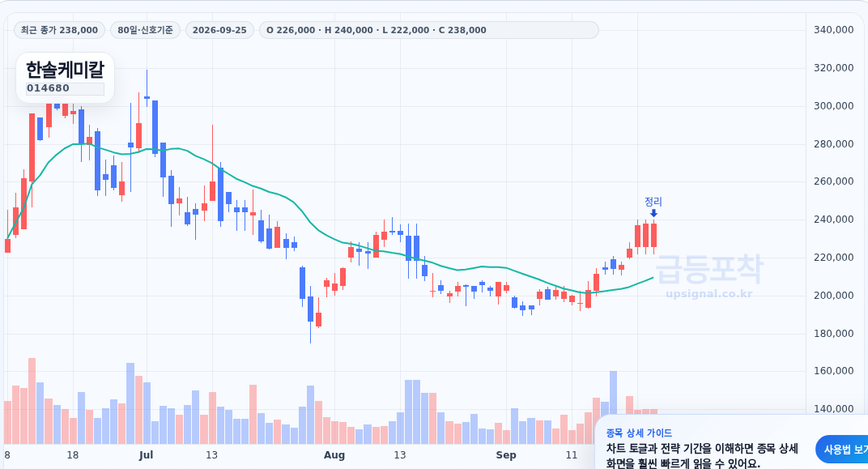868x469 pixels.
Task: Click the 260,000 price axis label
Action: coord(833,181)
